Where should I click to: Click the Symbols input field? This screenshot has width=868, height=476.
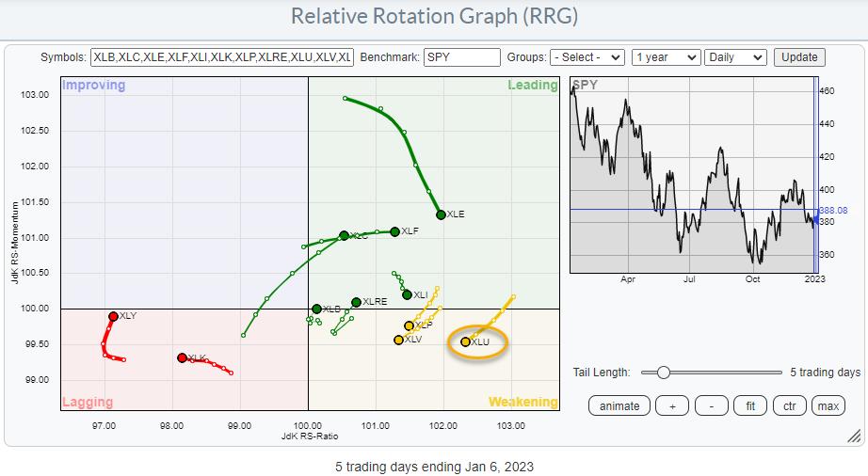[x=221, y=57]
